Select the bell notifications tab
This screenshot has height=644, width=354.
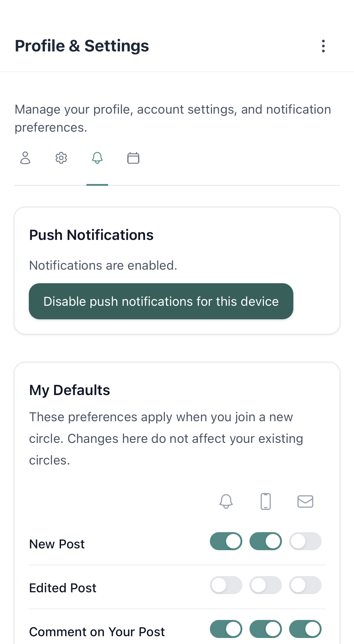[x=97, y=158]
